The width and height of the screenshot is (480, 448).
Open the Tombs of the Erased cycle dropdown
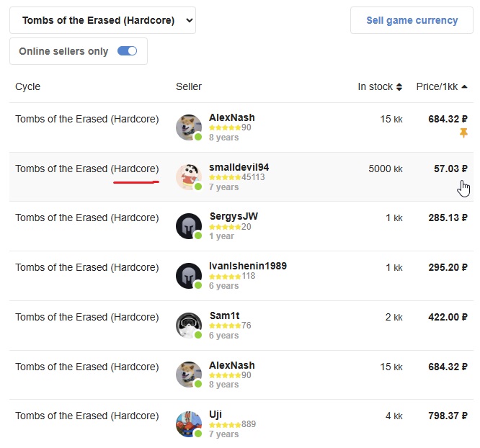(102, 20)
